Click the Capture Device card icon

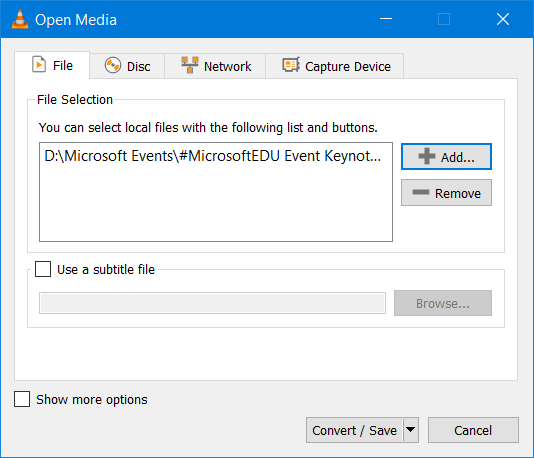point(291,65)
